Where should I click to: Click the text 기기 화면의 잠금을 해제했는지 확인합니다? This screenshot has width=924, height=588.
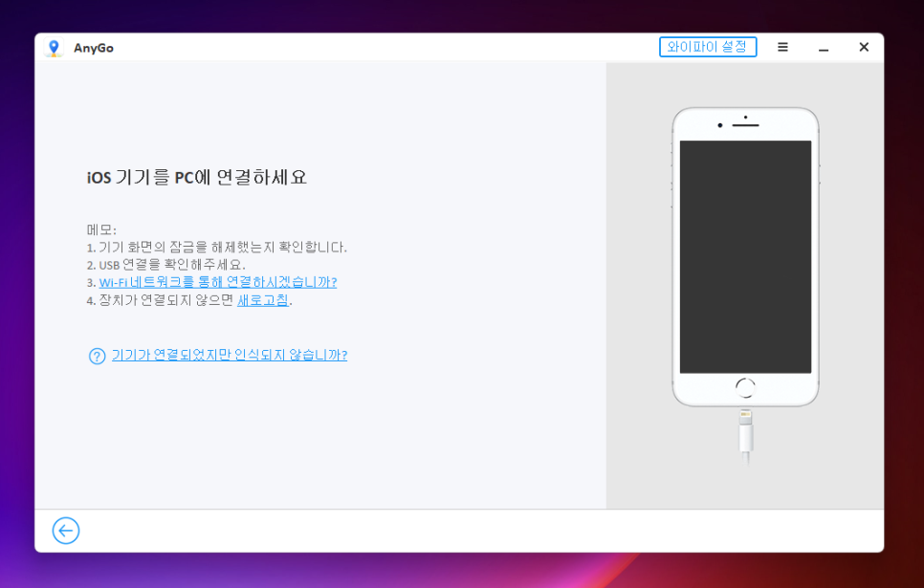[222, 247]
